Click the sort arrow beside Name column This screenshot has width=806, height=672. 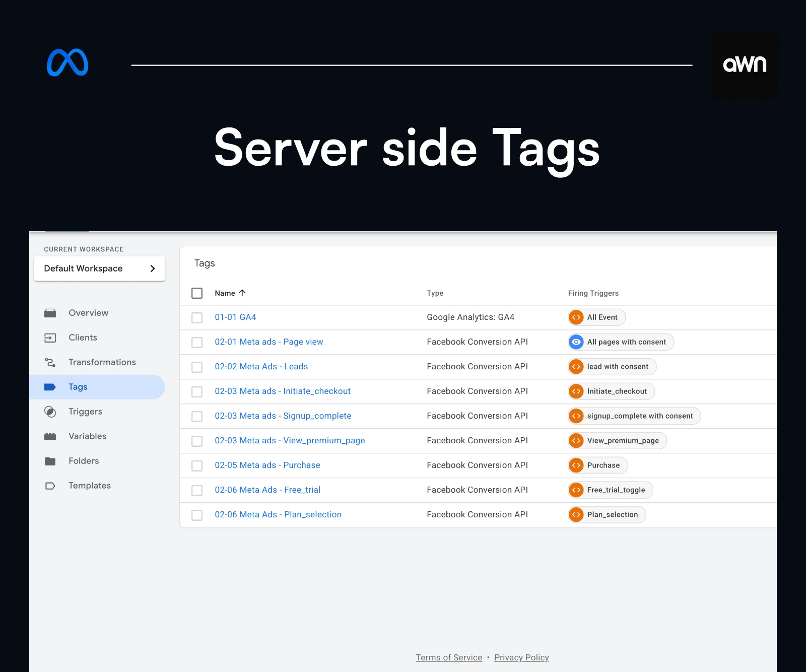pyautogui.click(x=242, y=293)
